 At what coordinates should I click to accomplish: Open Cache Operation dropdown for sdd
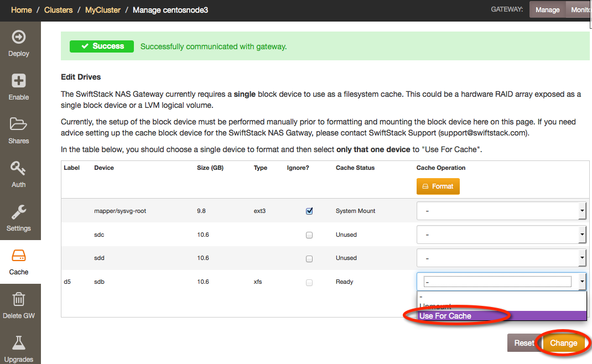[x=501, y=258]
